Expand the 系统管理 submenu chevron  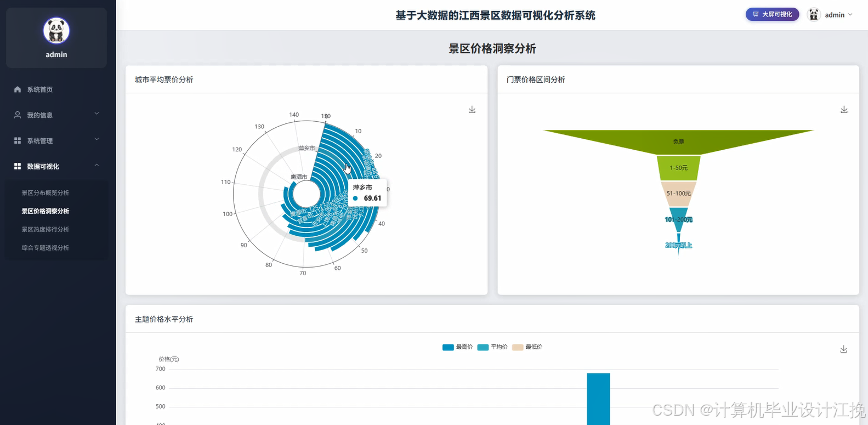point(97,139)
